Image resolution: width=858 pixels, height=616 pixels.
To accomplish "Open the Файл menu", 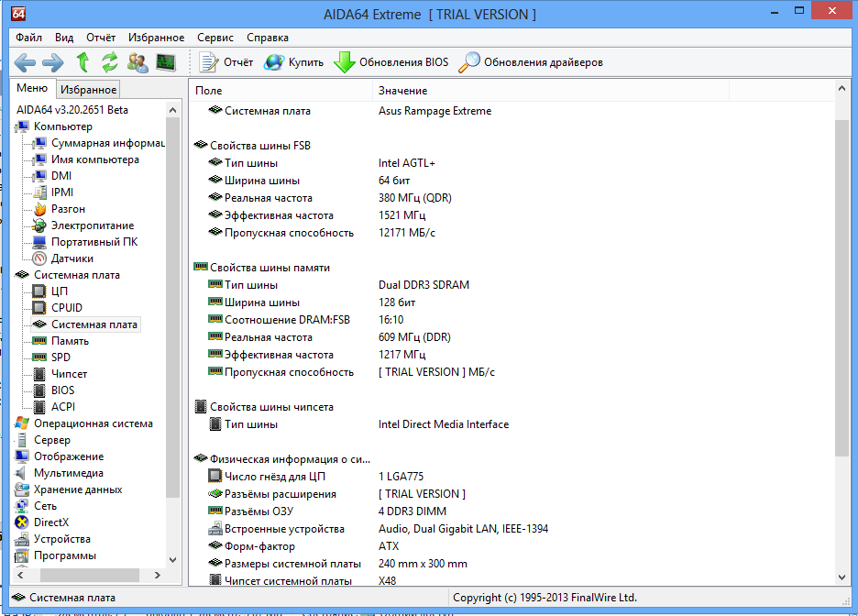I will tap(29, 38).
